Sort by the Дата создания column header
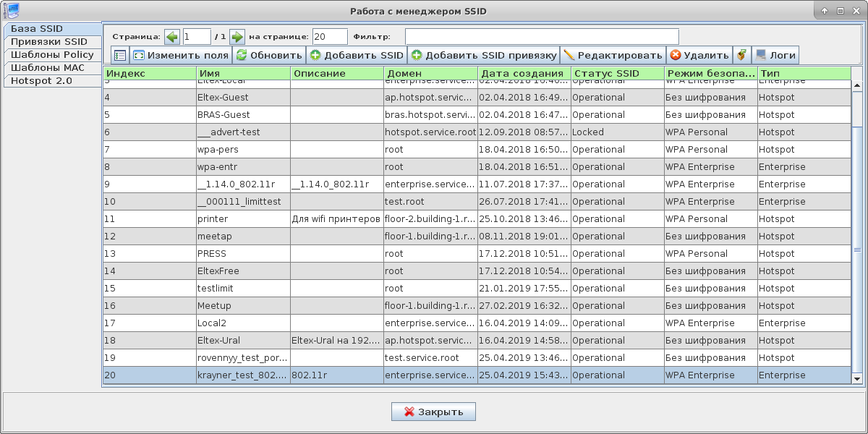The height and width of the screenshot is (434, 868). coord(524,74)
